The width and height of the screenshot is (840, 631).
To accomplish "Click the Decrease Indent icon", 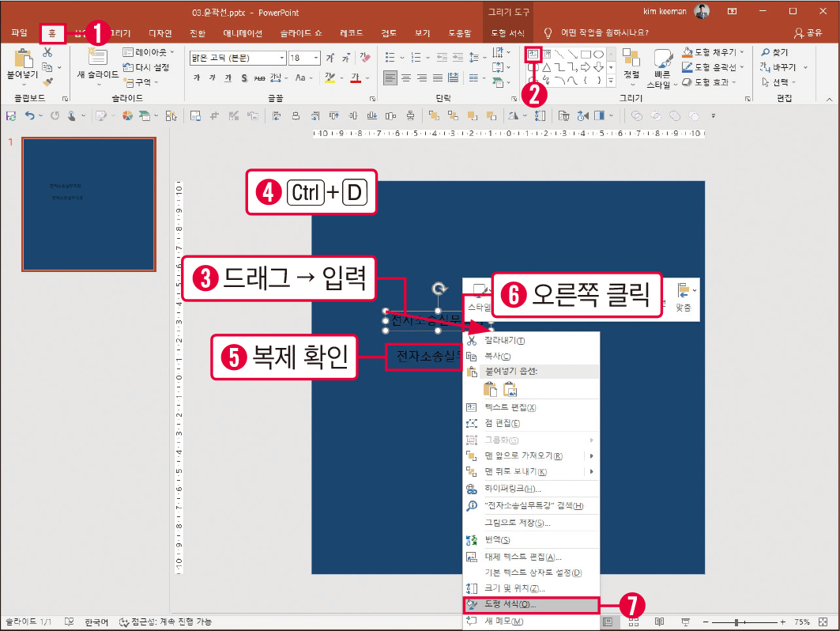I will pyautogui.click(x=442, y=58).
